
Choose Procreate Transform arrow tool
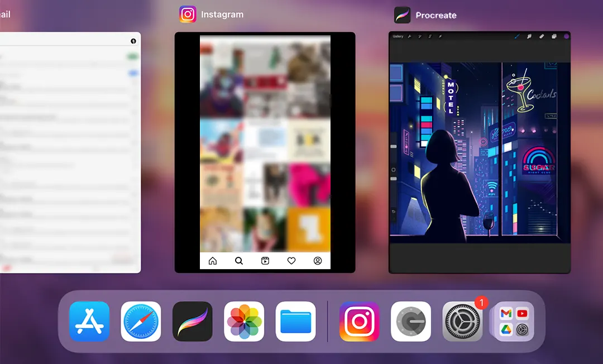[441, 36]
